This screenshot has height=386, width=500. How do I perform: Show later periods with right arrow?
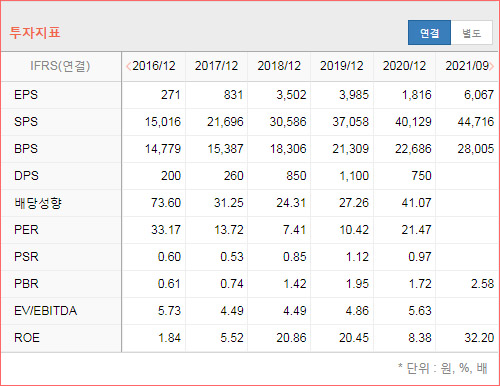pyautogui.click(x=492, y=66)
